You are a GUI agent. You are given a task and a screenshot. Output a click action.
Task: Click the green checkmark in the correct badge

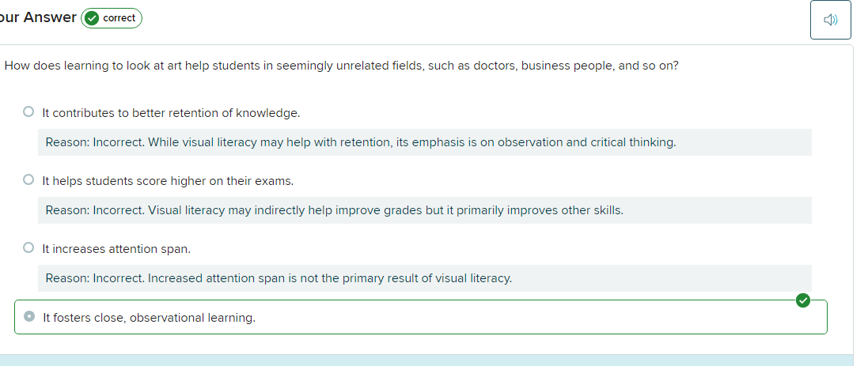point(91,18)
